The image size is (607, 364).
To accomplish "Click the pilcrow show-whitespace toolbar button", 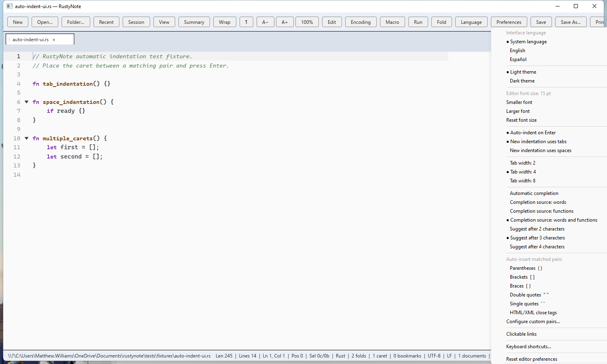I will [246, 22].
